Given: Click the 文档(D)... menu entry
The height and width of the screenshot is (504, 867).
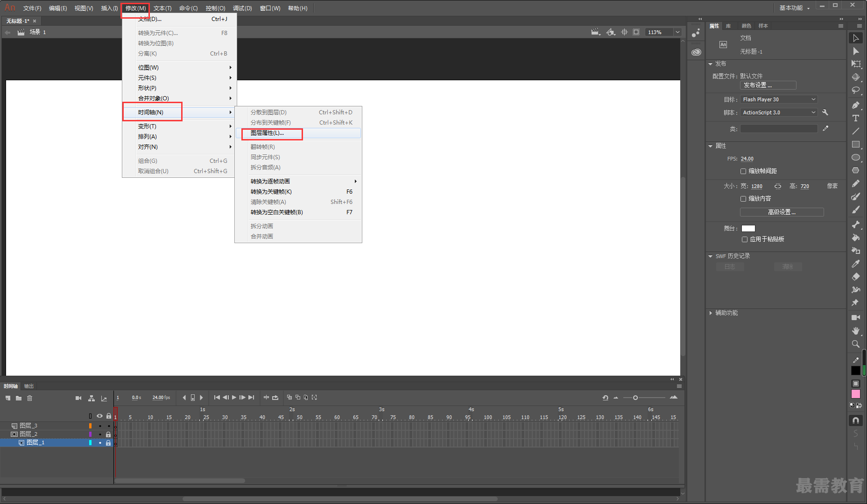Looking at the screenshot, I should click(180, 19).
